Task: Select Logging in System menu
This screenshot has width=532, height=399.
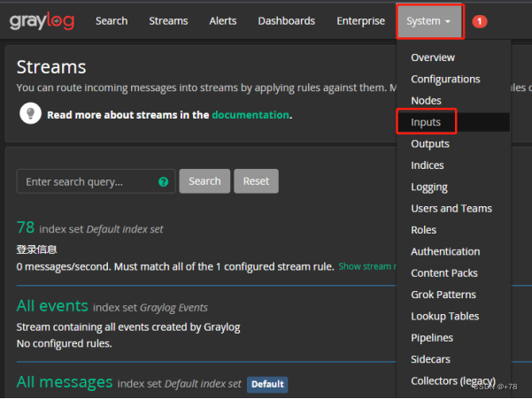Action: point(428,188)
